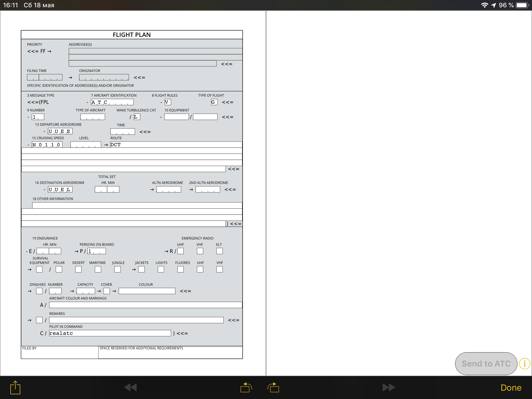
Task: Tap the share icon in bottom toolbar
Action: click(x=15, y=387)
